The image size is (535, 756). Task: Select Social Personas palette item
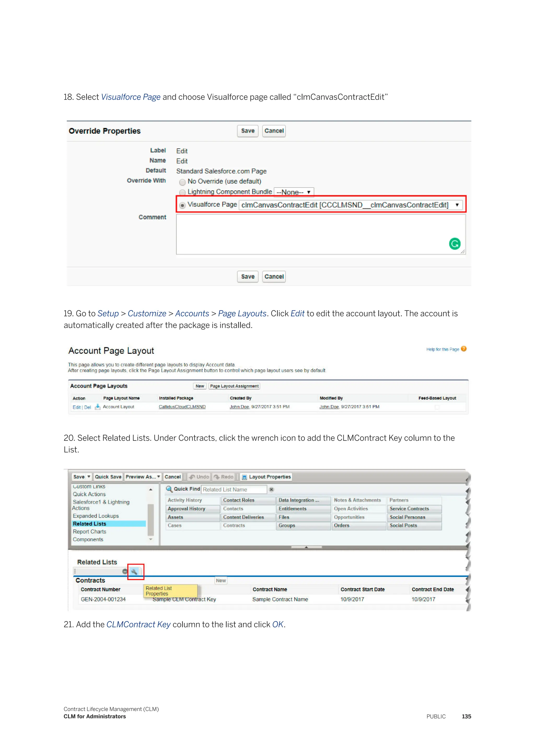[414, 517]
